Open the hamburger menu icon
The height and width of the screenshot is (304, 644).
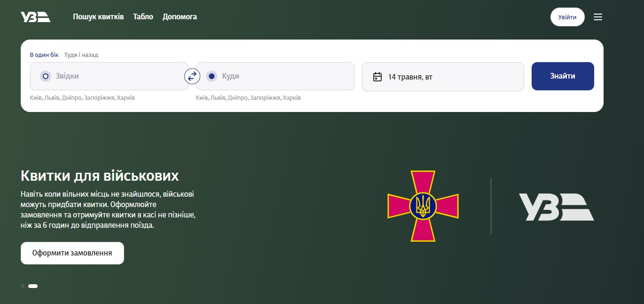click(x=597, y=17)
